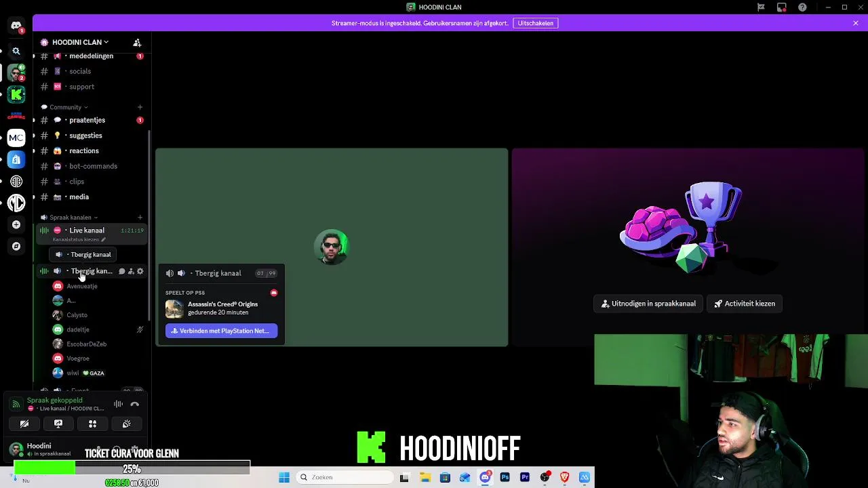Select the blue Shopify bag server icon

pos(16,159)
